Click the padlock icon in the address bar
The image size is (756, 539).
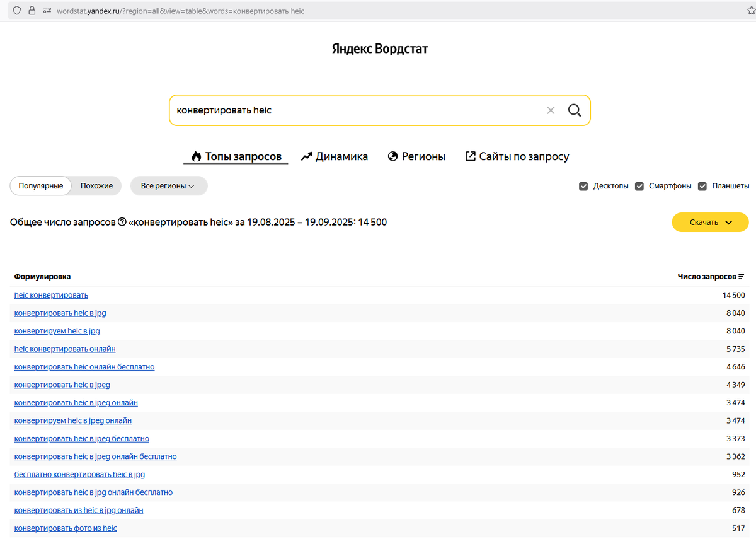pos(31,11)
